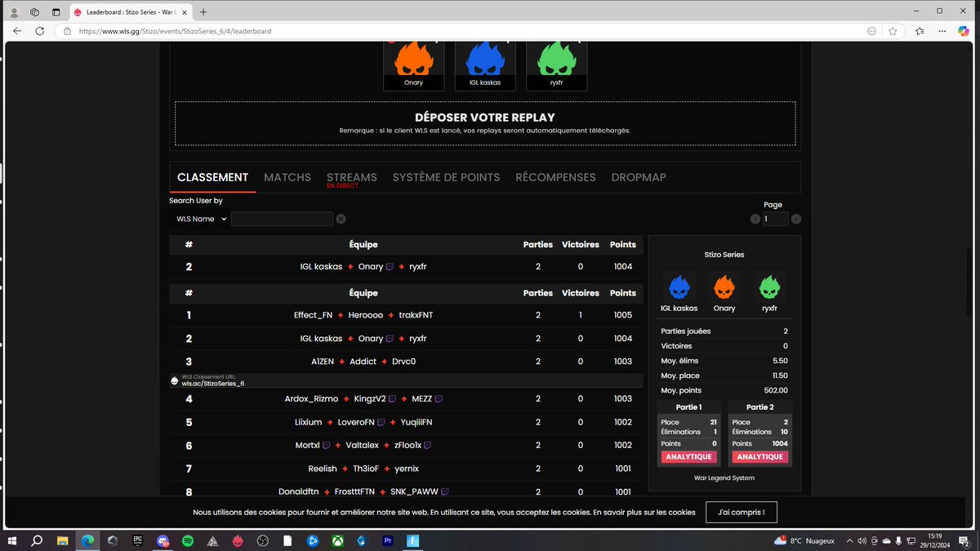This screenshot has width=980, height=551.
Task: Click the browser back arrow
Action: tap(16, 31)
